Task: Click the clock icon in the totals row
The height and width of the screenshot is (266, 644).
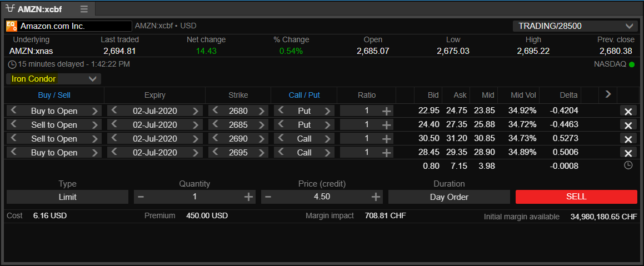Action: [627, 165]
